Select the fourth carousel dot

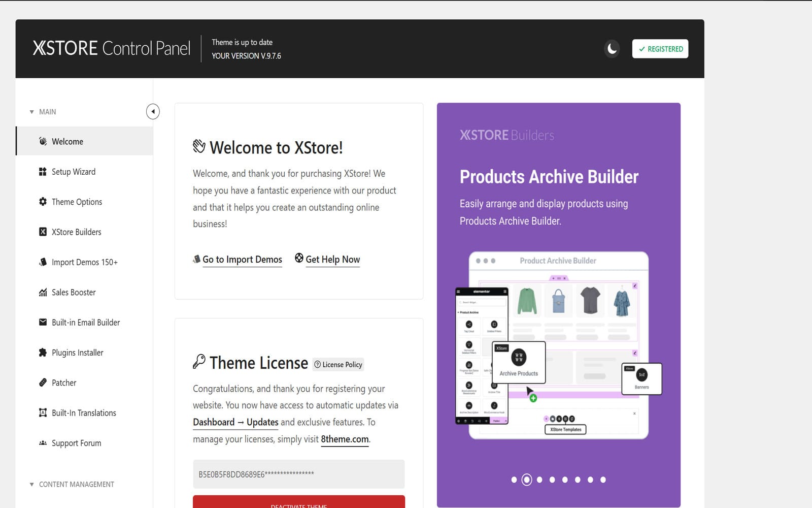point(552,480)
